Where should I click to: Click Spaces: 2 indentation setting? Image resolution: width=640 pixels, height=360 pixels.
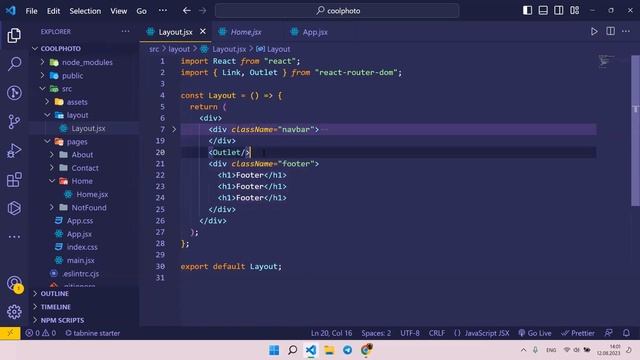coord(376,333)
